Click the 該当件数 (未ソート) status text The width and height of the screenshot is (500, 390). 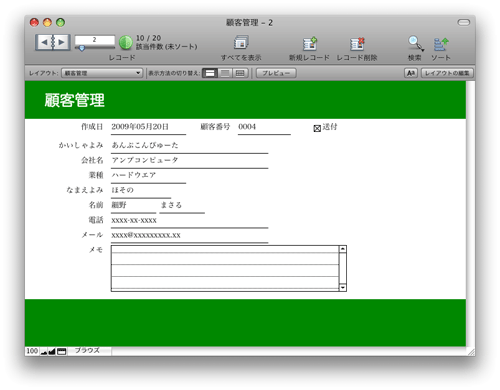tap(166, 47)
